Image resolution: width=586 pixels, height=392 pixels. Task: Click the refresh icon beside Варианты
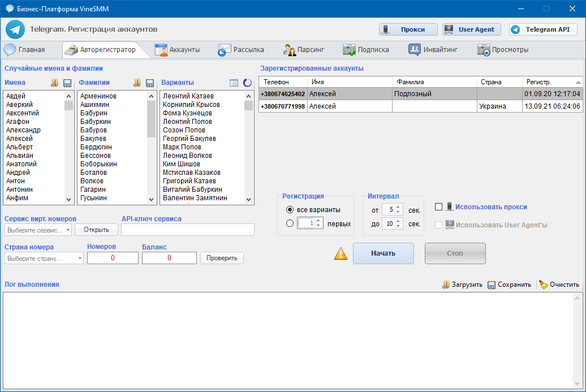click(247, 83)
